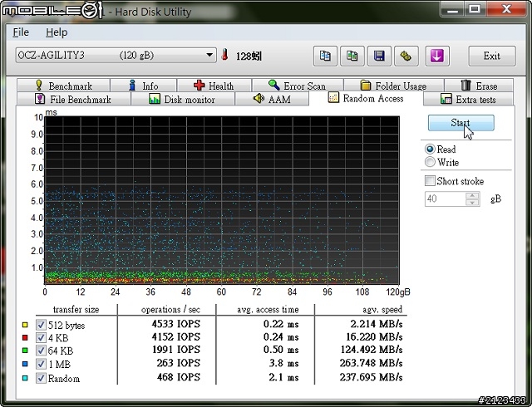Viewport: 532px width, 407px height.
Task: Click the 263.748 MB/s speed value
Action: [372, 363]
